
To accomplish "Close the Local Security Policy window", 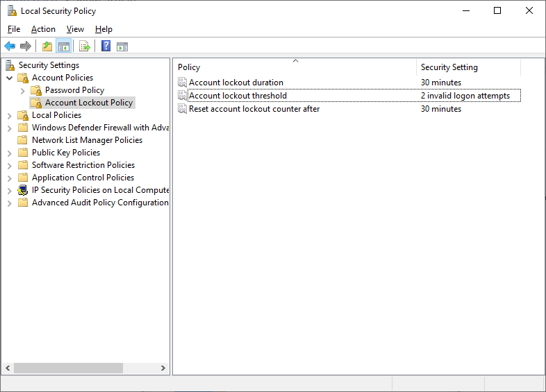I will pos(529,11).
